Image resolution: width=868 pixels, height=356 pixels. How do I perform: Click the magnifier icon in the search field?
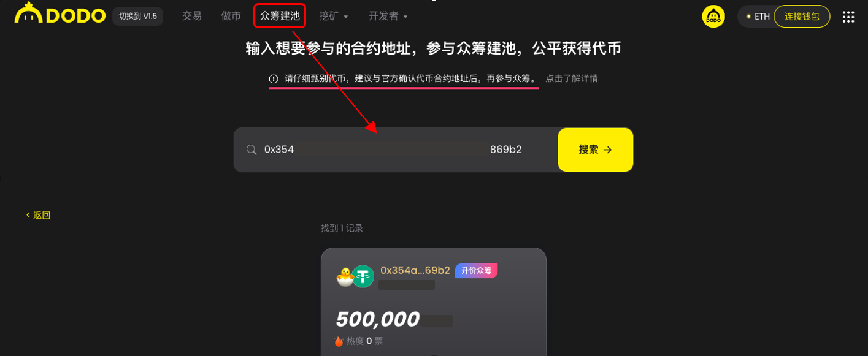(252, 150)
